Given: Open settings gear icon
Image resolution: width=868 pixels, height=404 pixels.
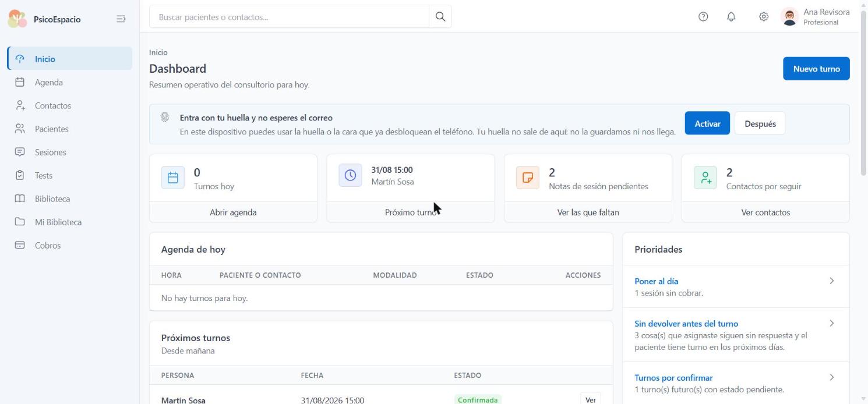Looking at the screenshot, I should [x=764, y=17].
